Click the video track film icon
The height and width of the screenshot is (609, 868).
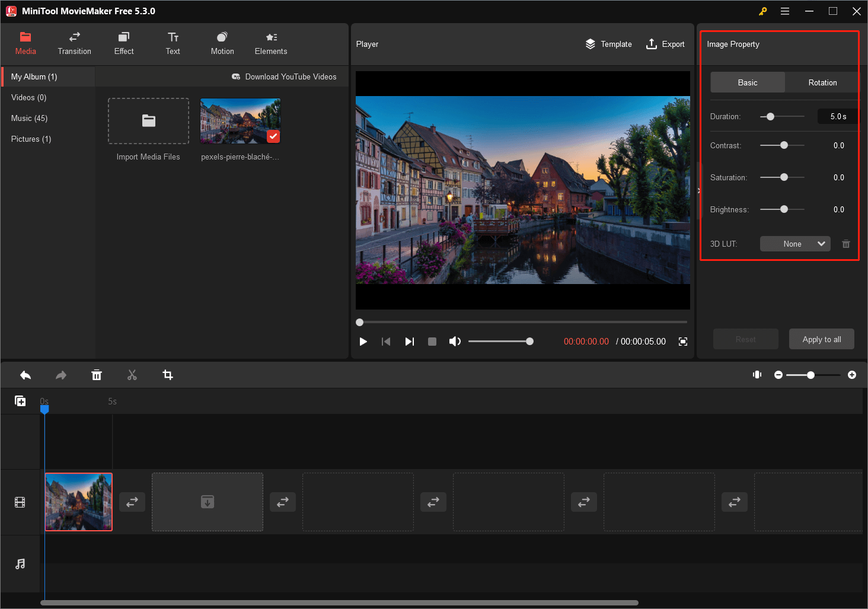pyautogui.click(x=20, y=502)
